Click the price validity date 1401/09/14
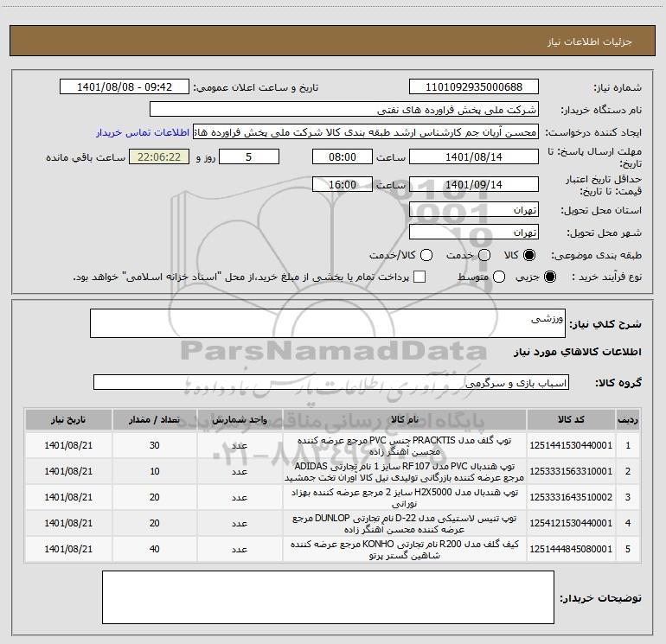The height and width of the screenshot is (644, 666). (474, 184)
